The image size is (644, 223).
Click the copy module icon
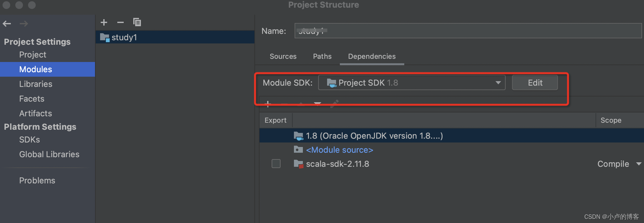137,22
